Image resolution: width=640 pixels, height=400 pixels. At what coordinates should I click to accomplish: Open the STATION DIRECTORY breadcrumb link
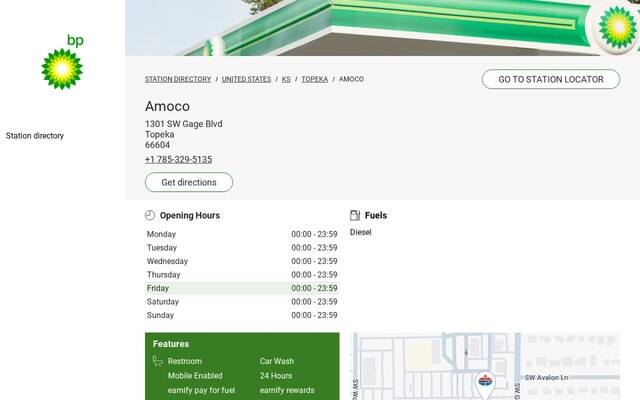178,79
